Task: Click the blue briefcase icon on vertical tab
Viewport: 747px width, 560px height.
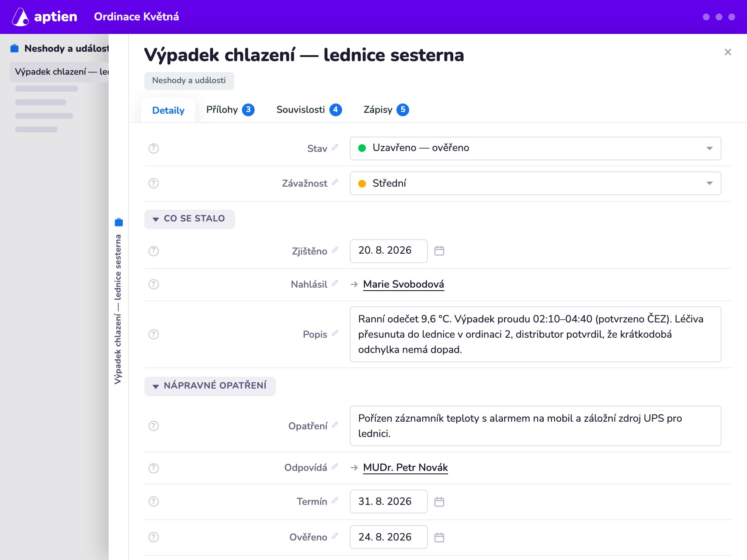Action: click(x=119, y=222)
